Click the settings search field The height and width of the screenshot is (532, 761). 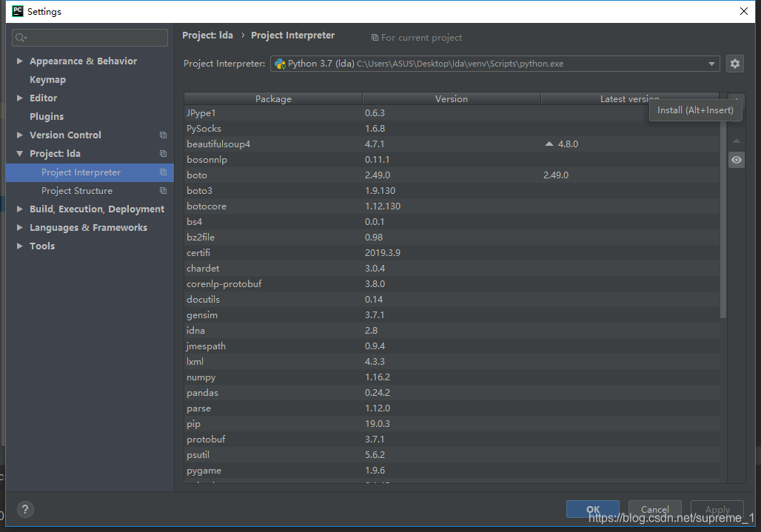point(90,38)
